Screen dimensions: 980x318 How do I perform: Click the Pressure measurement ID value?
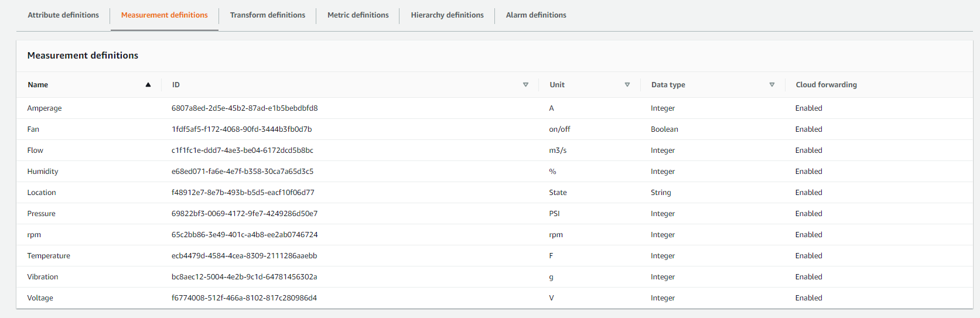[x=244, y=214]
